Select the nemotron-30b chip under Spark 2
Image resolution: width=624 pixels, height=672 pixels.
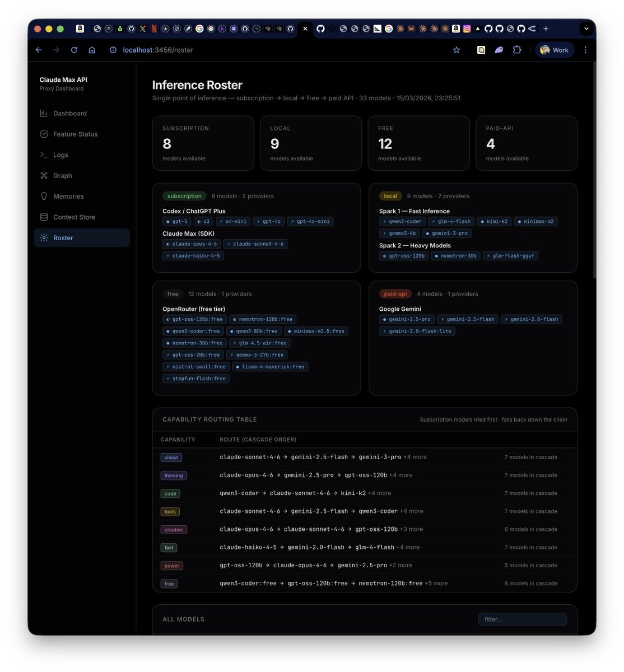(455, 256)
